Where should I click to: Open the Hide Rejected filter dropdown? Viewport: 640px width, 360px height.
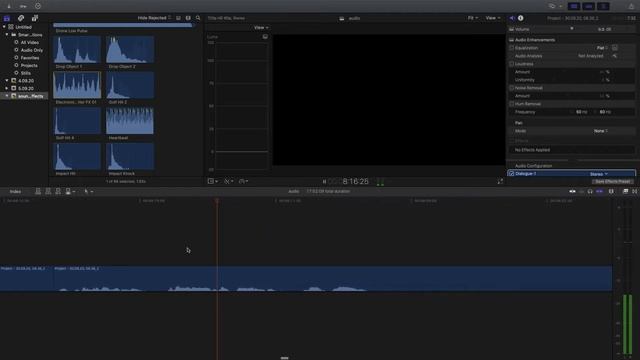[154, 18]
